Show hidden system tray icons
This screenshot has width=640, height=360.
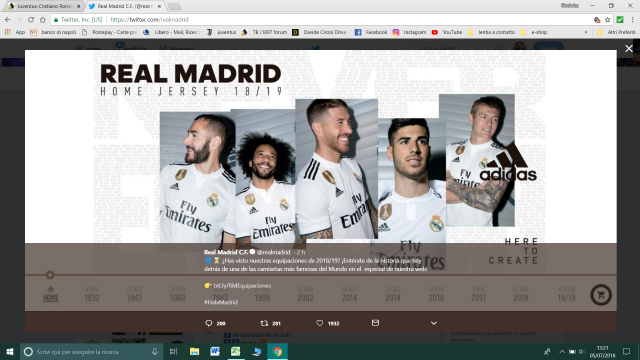(x=562, y=351)
